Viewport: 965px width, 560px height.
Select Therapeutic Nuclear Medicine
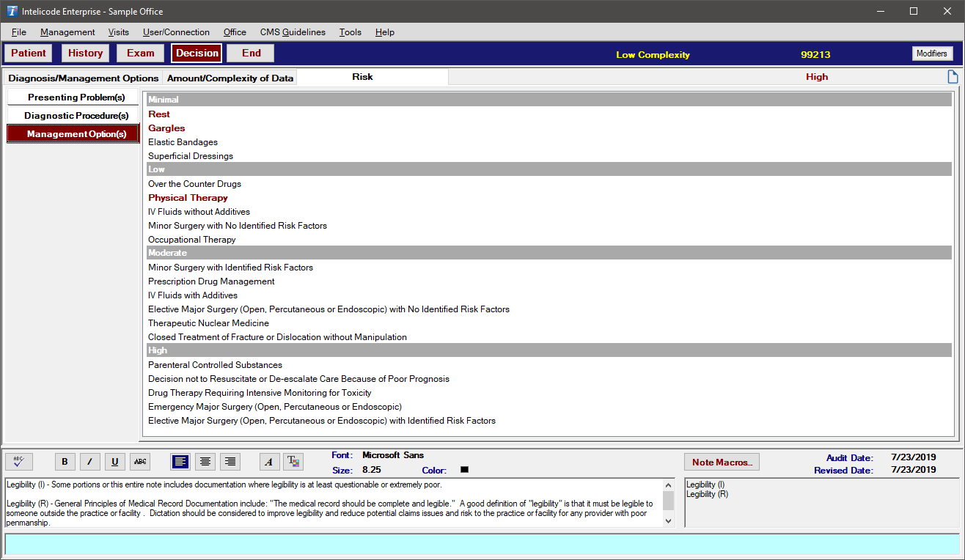[x=208, y=323]
